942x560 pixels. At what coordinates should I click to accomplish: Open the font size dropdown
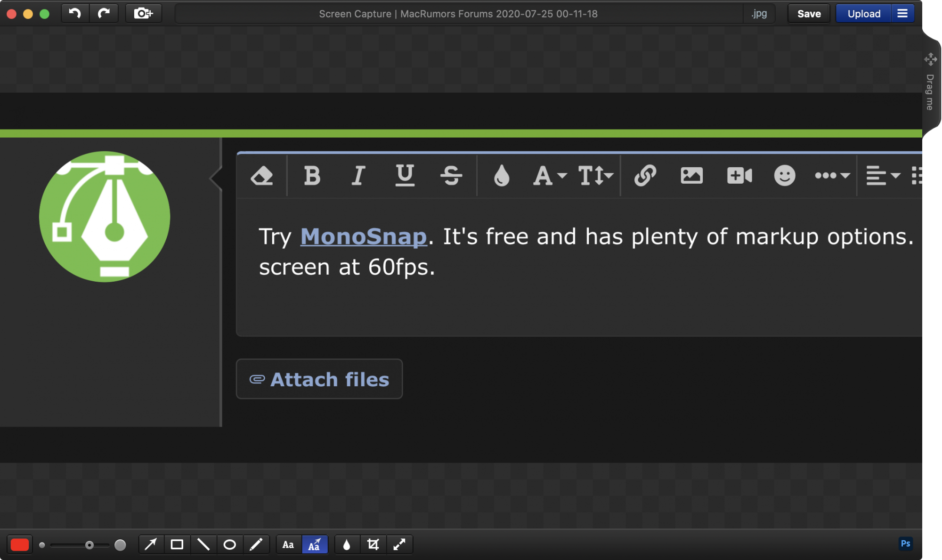pos(595,176)
